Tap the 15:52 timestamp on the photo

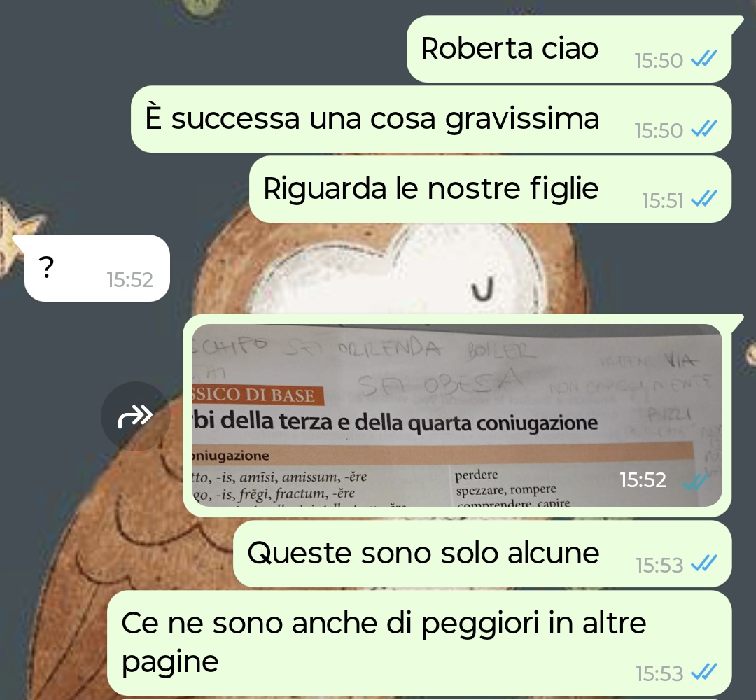pyautogui.click(x=643, y=480)
